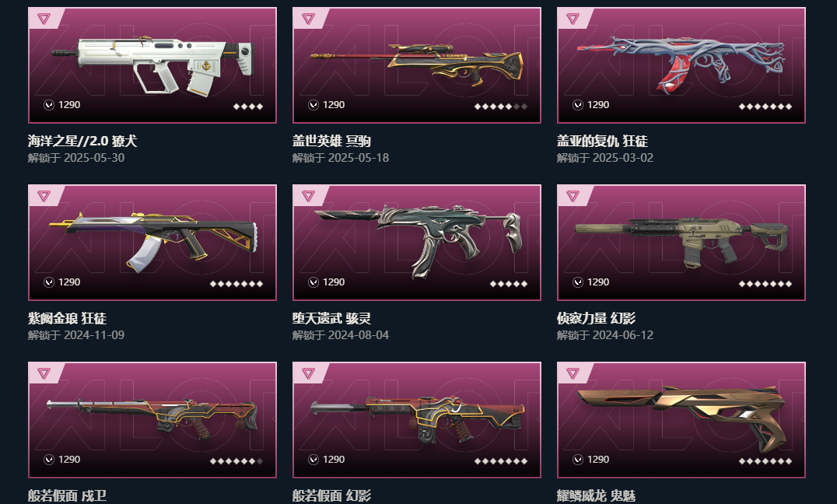The width and height of the screenshot is (837, 504).
Task: Click the triangle badge on the 侦察力量 幻影 card
Action: tap(573, 197)
